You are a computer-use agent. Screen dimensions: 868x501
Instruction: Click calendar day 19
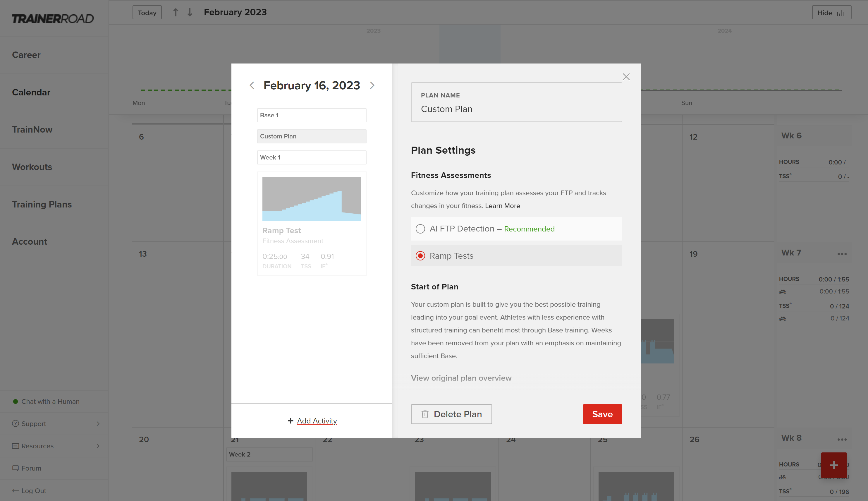pos(693,254)
